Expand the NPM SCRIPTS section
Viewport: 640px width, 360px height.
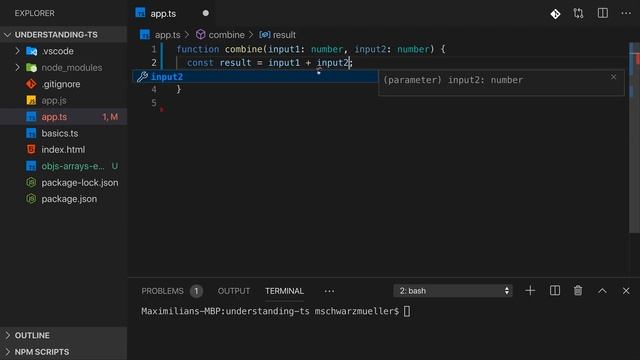click(x=63, y=352)
